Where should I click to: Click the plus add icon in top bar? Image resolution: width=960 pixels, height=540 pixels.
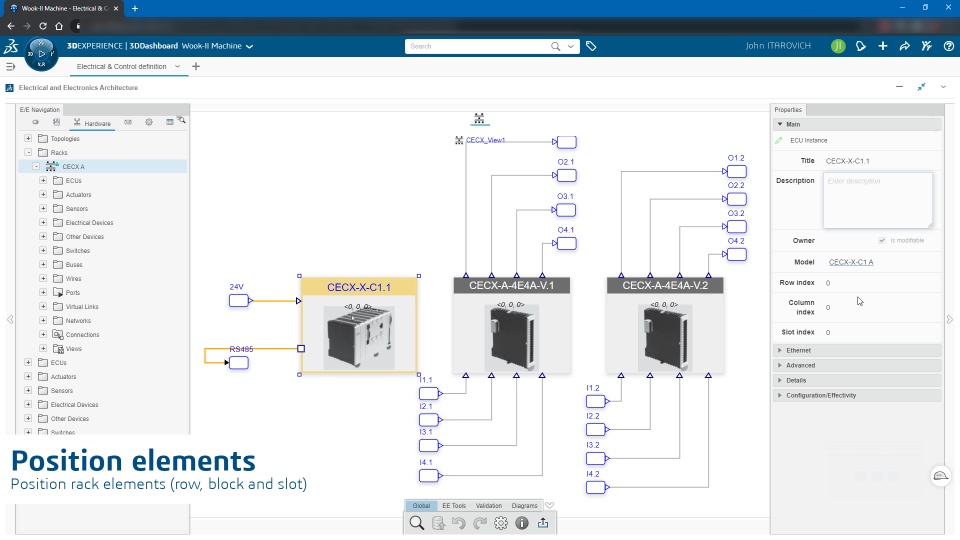882,46
